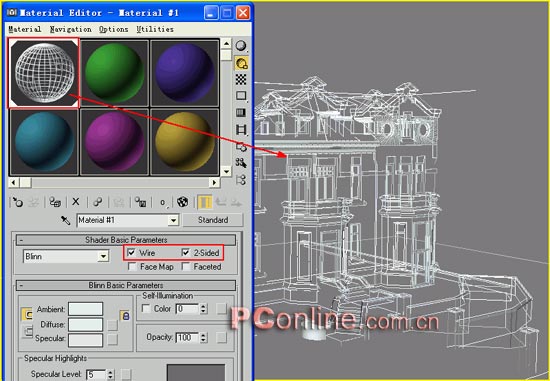Click the Opacity map button

[x=221, y=337]
